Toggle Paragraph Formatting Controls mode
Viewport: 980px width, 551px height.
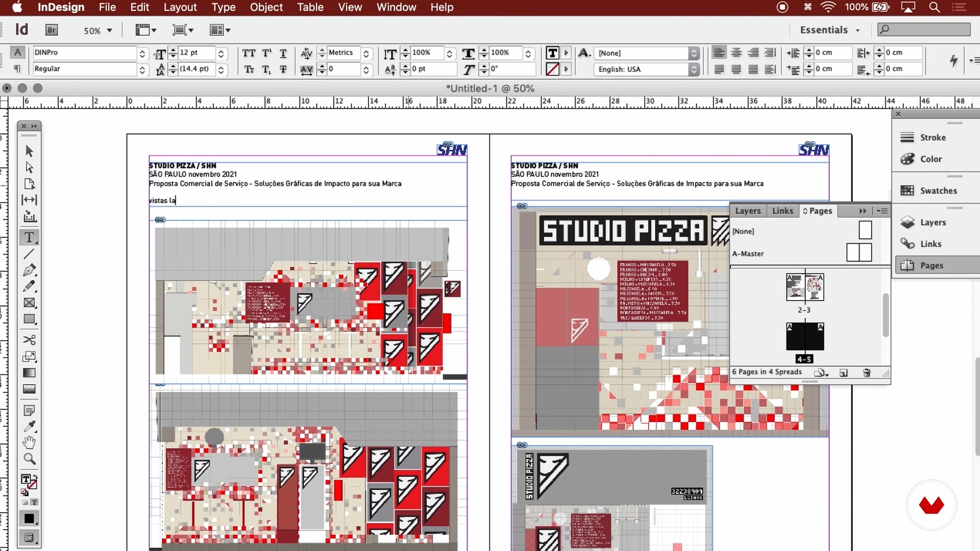pyautogui.click(x=17, y=68)
